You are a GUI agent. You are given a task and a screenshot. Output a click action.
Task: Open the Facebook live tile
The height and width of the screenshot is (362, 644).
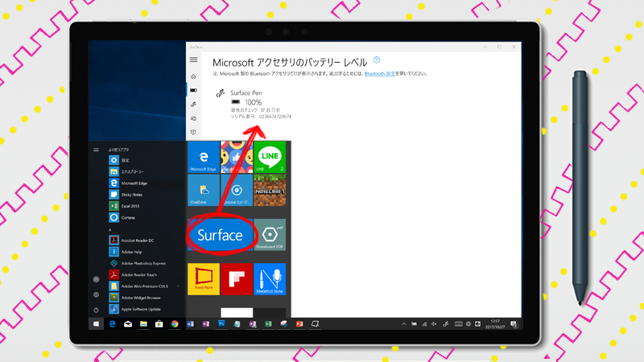pyautogui.click(x=237, y=157)
